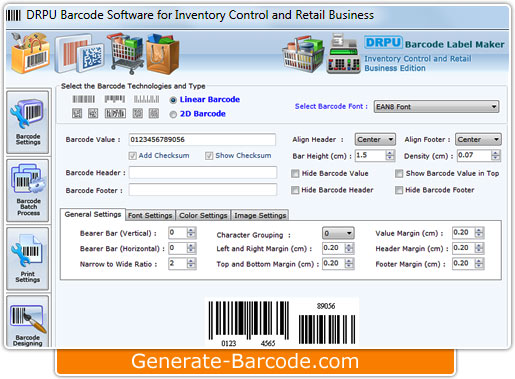This screenshot has width=515, height=379.
Task: Click the shopping cart banner icon
Action: (125, 53)
